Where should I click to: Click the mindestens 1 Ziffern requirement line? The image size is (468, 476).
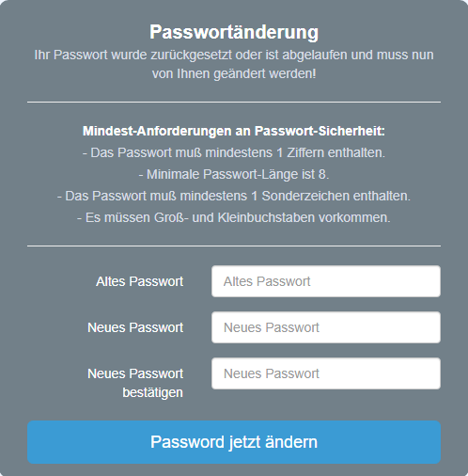[x=234, y=152]
